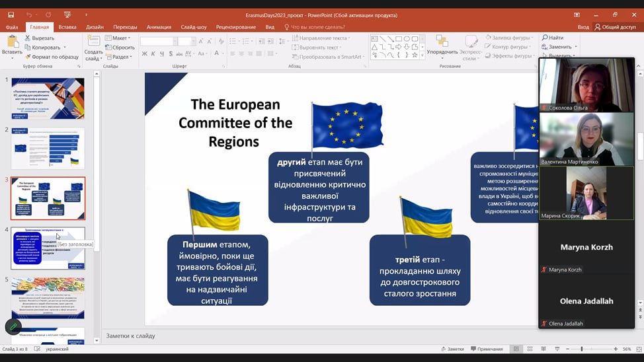Open spell check icon in status bar
Screen dimensions: 644x362
(x=37, y=349)
